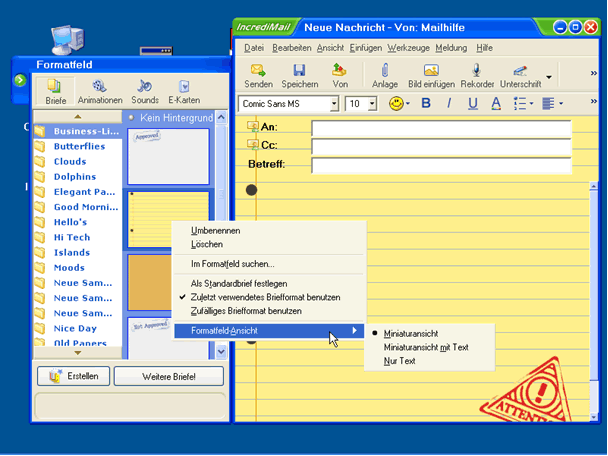The image size is (608, 456).
Task: Select E-Karten category in Formatfeld
Action: point(184,92)
